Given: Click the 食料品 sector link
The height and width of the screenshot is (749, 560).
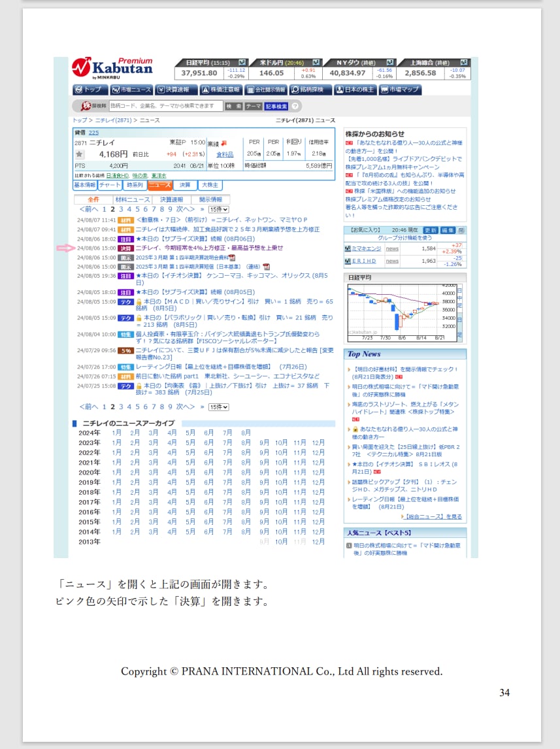Looking at the screenshot, I should [225, 154].
